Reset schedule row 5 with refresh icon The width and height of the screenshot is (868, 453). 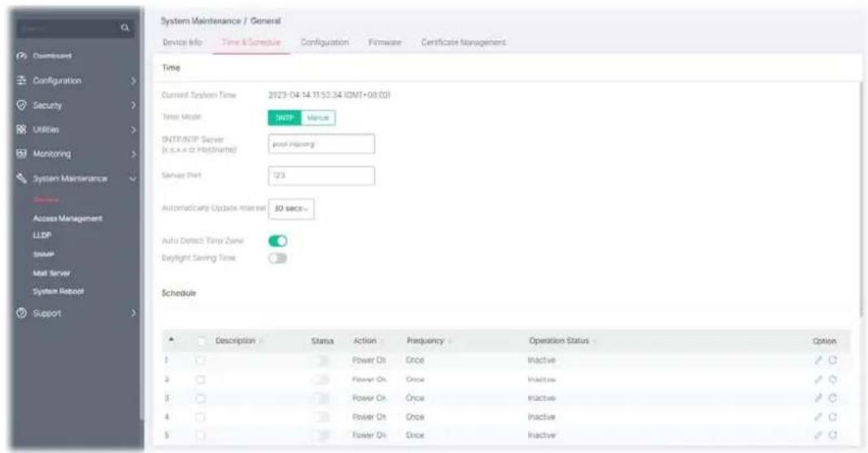[832, 435]
